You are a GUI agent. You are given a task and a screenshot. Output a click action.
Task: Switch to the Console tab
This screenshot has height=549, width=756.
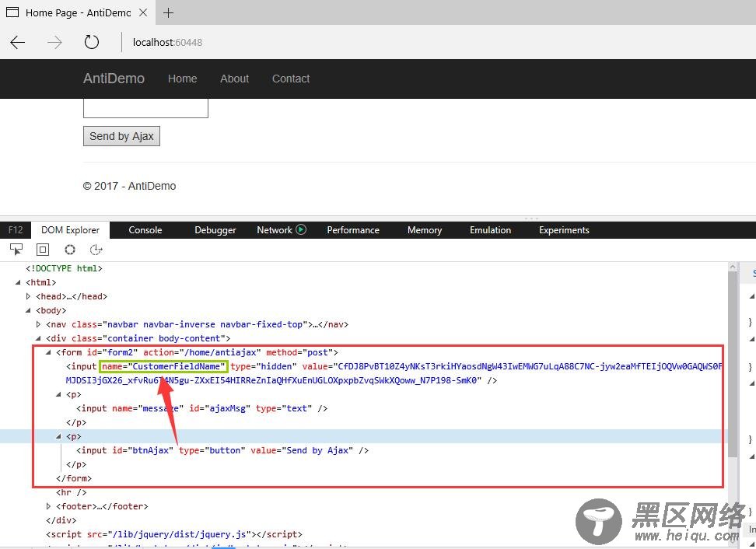(145, 230)
